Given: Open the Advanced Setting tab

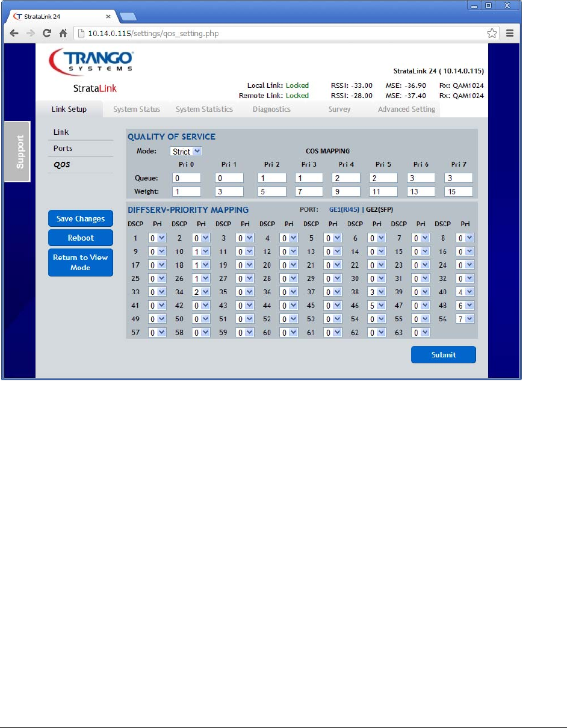Looking at the screenshot, I should [406, 110].
